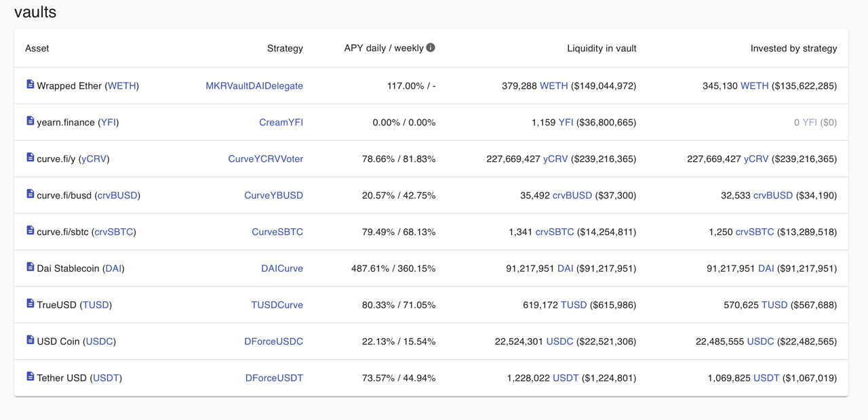Viewport: 868px width, 420px height.
Task: Click the document icon beside Tether USD
Action: coord(30,377)
